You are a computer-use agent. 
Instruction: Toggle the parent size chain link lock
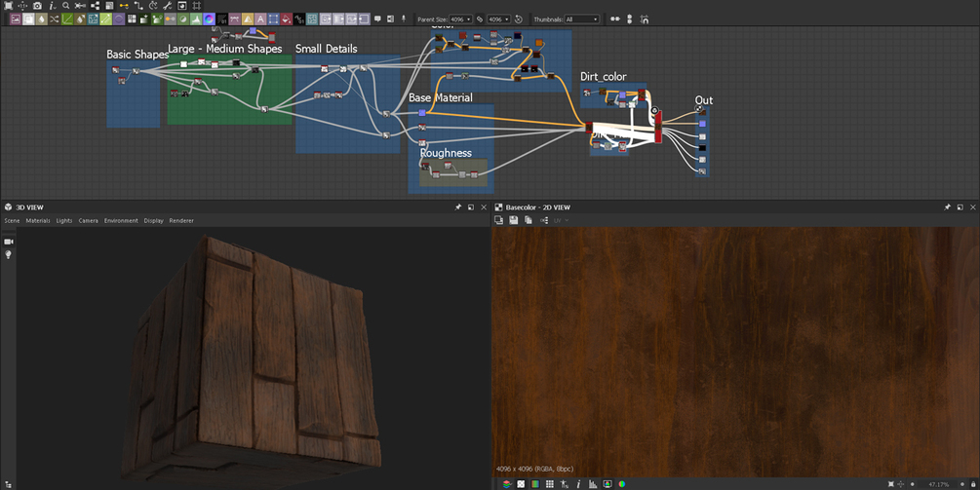[x=480, y=19]
